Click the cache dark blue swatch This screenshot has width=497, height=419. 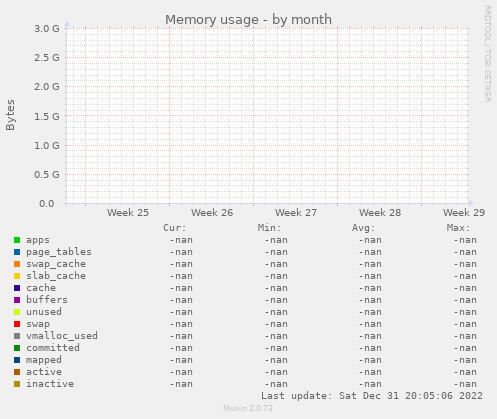[x=17, y=288]
